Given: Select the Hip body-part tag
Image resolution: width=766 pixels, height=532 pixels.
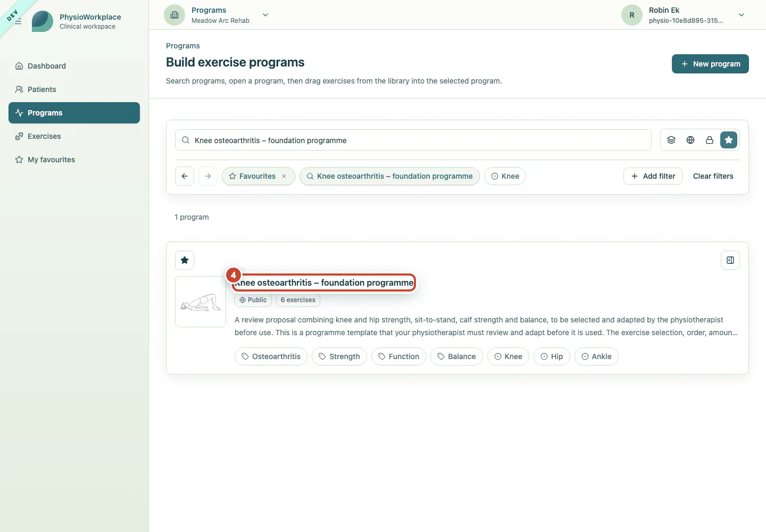Looking at the screenshot, I should [x=552, y=356].
